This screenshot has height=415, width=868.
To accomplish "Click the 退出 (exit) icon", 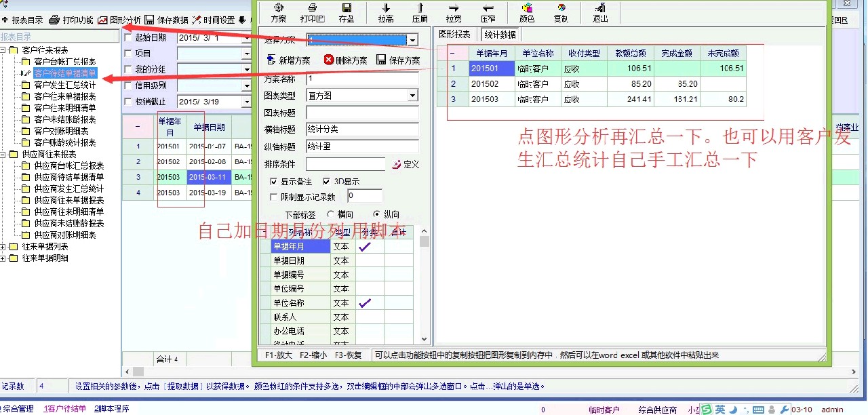I will [x=600, y=8].
